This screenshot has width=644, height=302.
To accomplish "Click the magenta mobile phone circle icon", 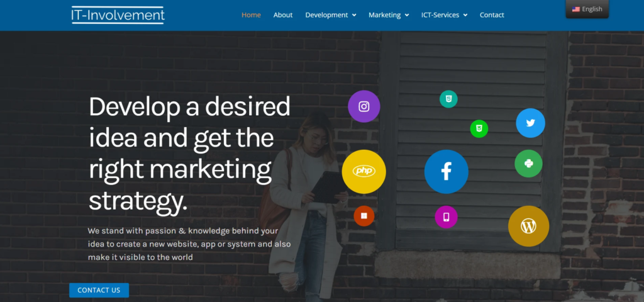I will click(x=447, y=217).
